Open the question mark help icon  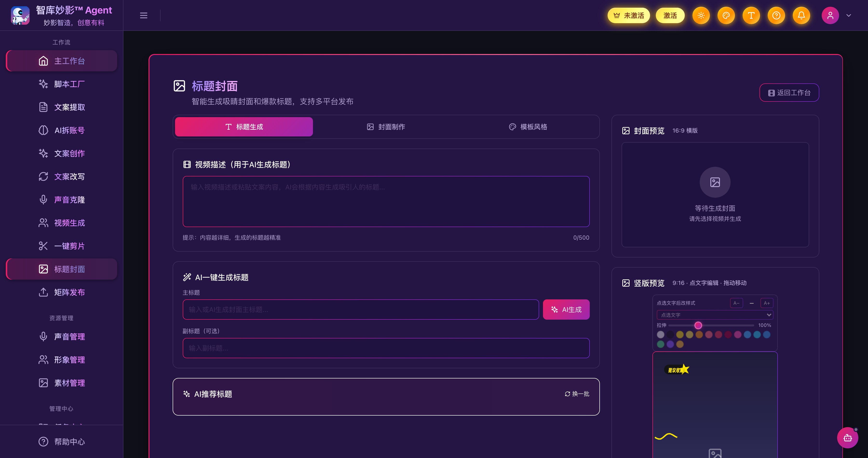[776, 15]
